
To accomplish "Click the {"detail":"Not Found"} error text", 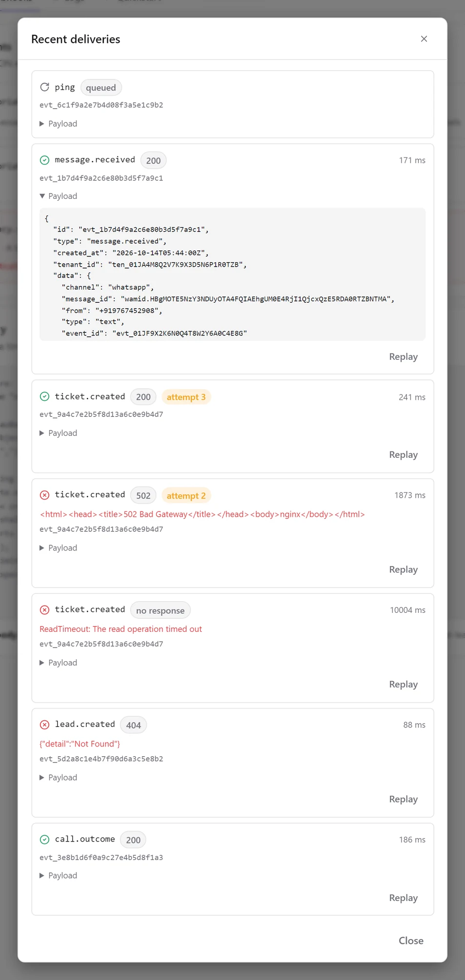I will tap(80, 744).
